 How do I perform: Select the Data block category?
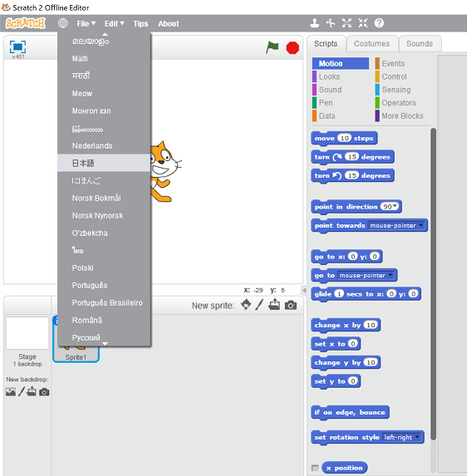341,115
